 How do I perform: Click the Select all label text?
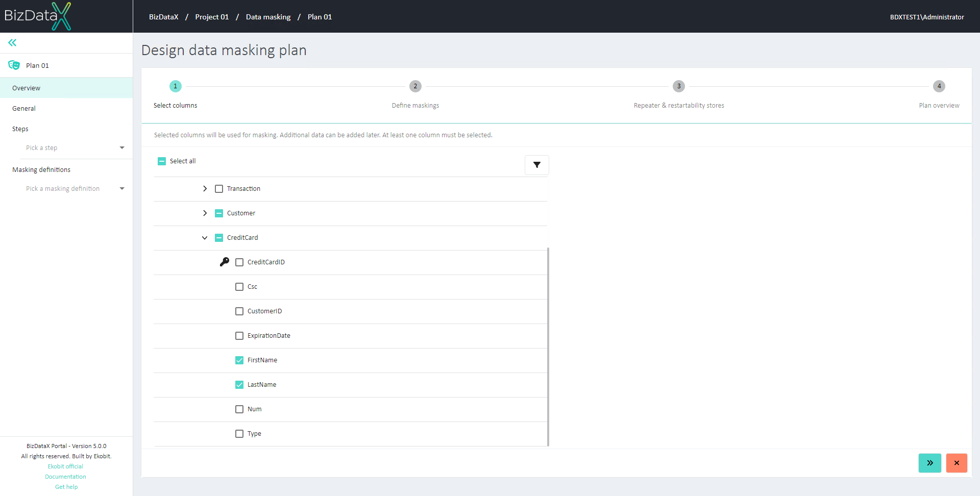[183, 161]
